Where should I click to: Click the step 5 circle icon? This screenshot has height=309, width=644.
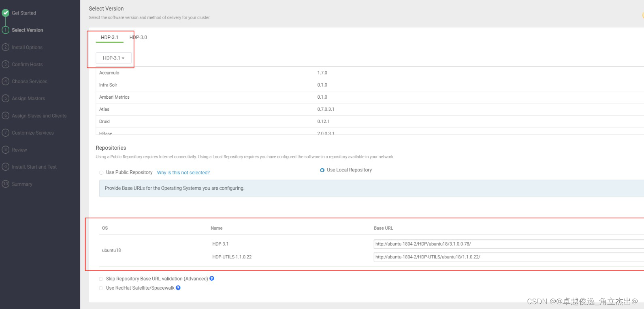[x=6, y=98]
